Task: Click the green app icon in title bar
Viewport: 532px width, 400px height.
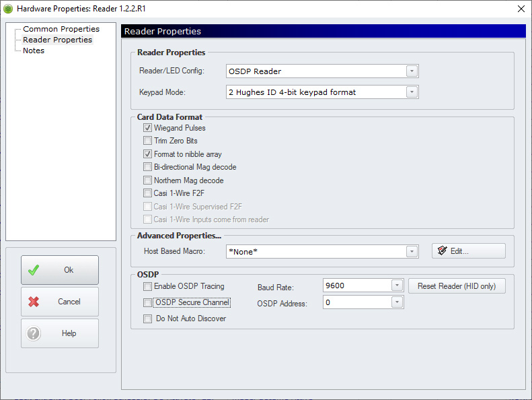Action: pyautogui.click(x=8, y=9)
